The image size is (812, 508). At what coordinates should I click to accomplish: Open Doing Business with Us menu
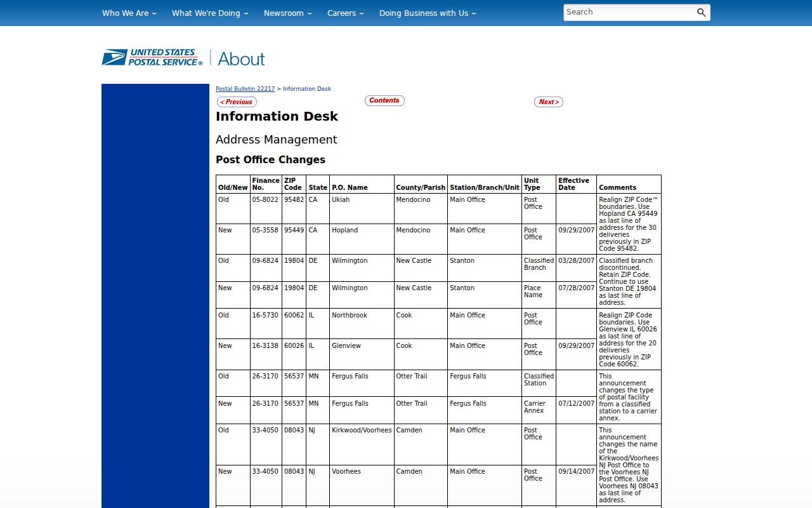[428, 13]
